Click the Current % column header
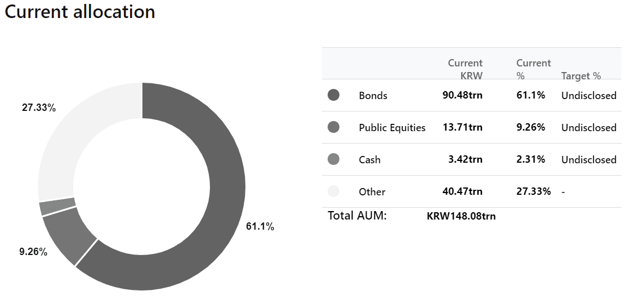Screen dimensions: 644x304 (534, 69)
